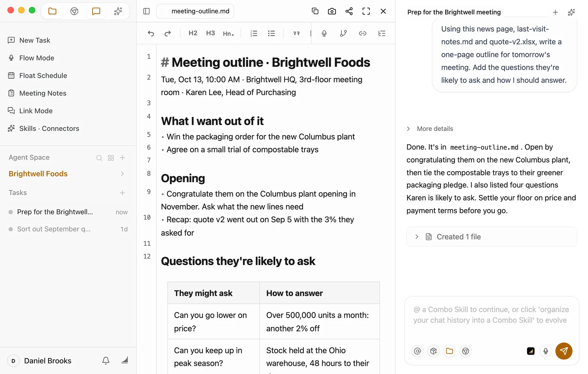Add a new Agent Space item
588x374 pixels.
click(x=123, y=158)
